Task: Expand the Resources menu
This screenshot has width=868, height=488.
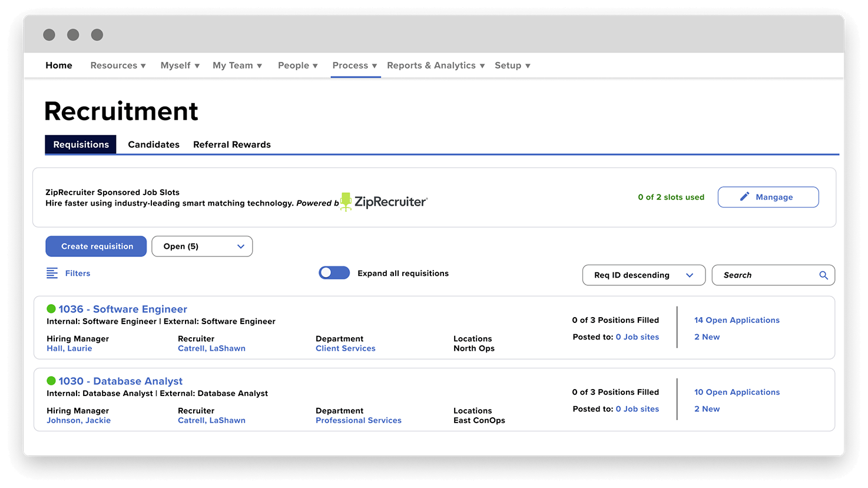Action: 118,65
